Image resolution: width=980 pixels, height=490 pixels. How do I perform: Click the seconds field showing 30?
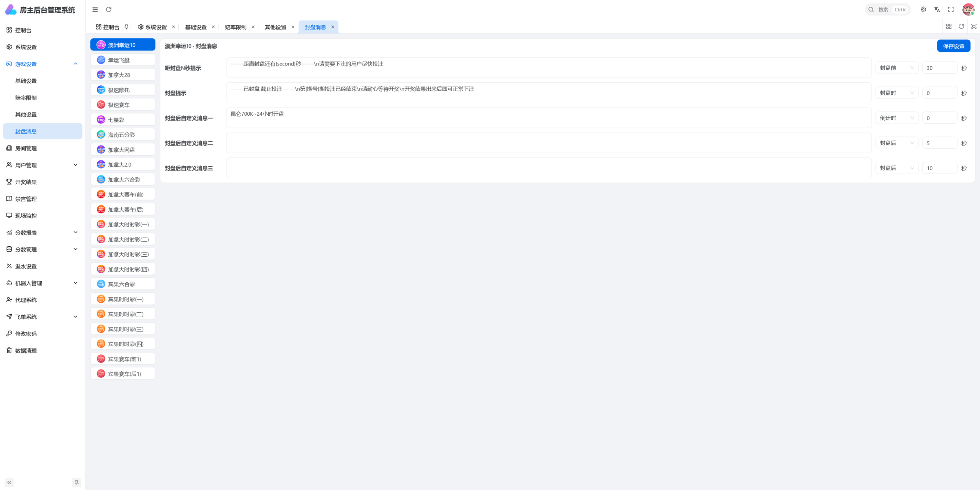tap(940, 68)
